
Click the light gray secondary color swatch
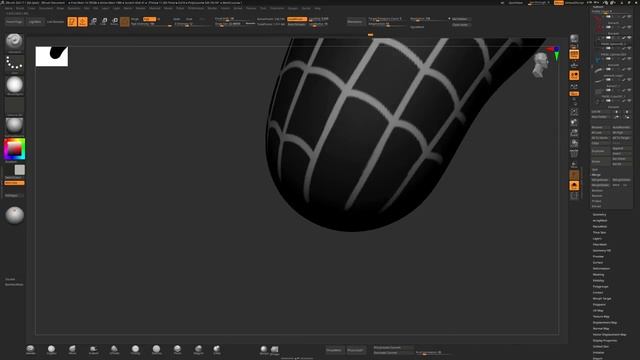20,169
